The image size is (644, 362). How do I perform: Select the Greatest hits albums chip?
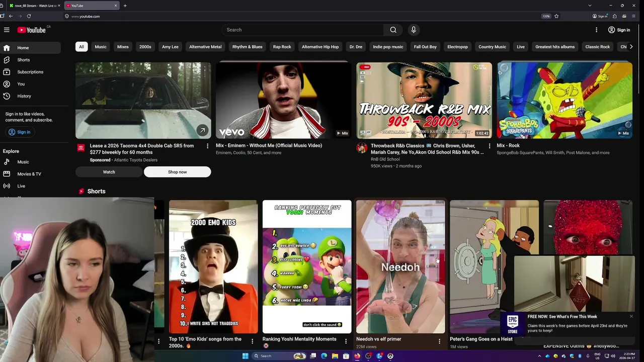click(555, 47)
